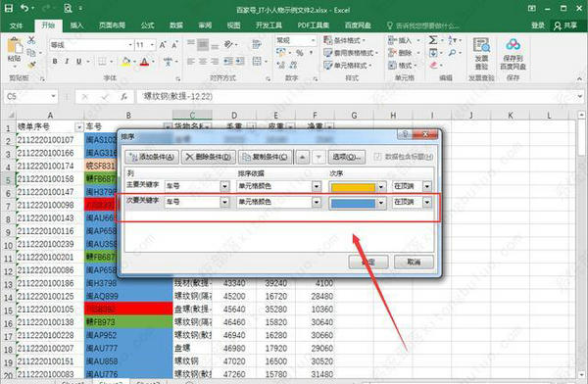
Task: Click row 15 header
Action: tap(8, 310)
